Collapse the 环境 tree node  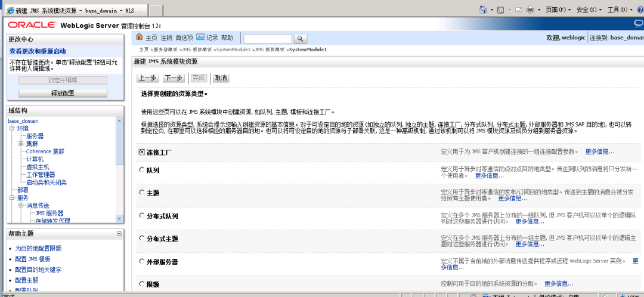coord(11,129)
